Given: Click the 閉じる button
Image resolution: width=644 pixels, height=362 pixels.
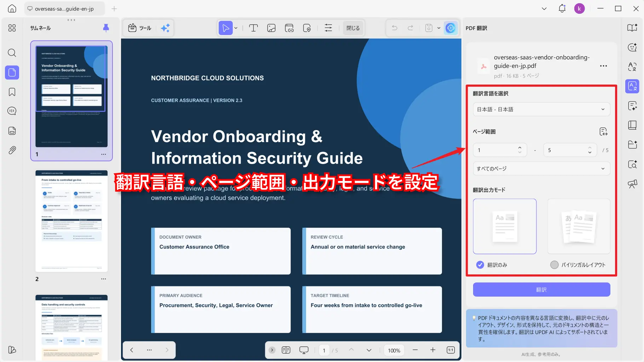Looking at the screenshot, I should click(353, 28).
